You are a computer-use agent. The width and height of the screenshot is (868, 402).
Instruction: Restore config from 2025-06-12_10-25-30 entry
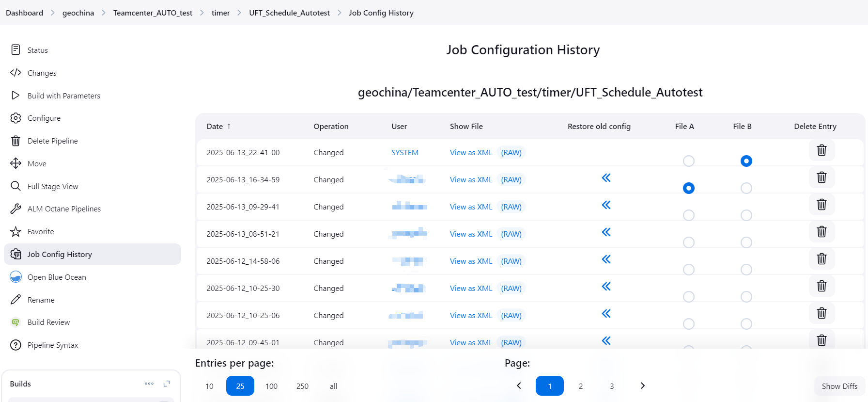pos(606,287)
